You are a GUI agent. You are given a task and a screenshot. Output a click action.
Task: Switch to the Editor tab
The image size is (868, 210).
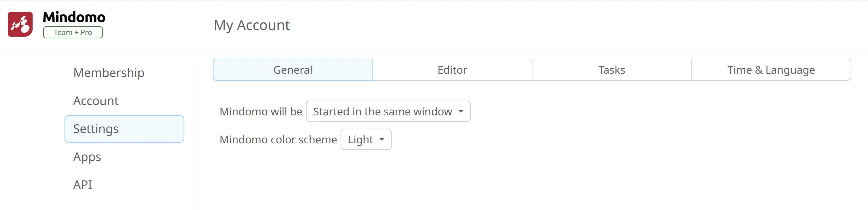[452, 70]
